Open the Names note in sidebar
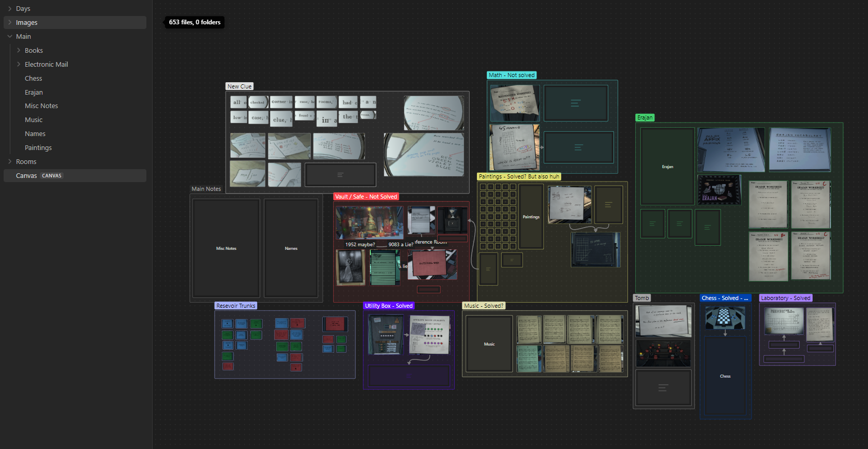 35,134
